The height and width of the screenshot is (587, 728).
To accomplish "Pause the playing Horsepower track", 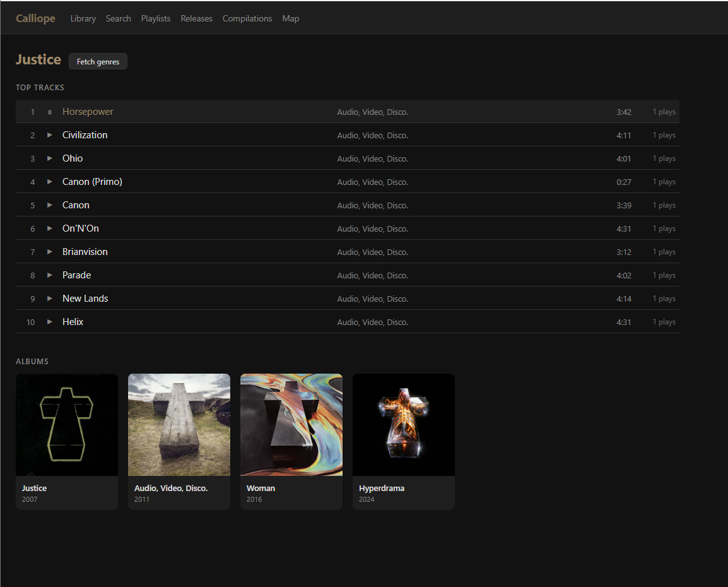I will 50,112.
